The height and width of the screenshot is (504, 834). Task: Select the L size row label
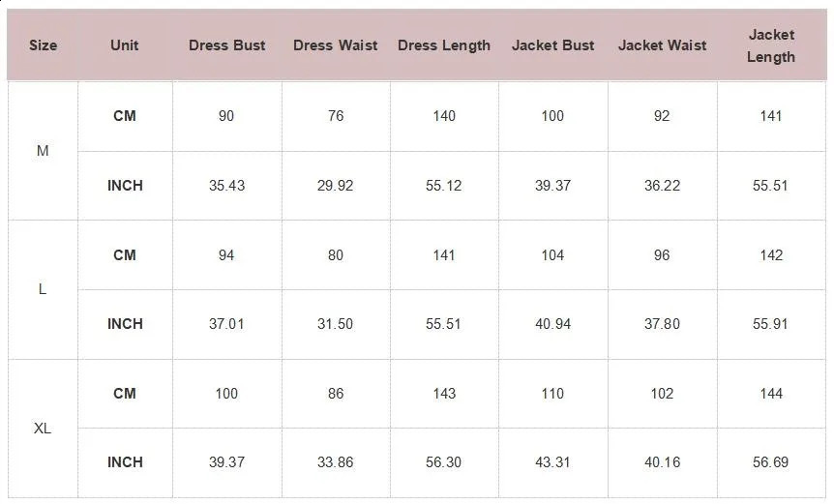pos(43,289)
